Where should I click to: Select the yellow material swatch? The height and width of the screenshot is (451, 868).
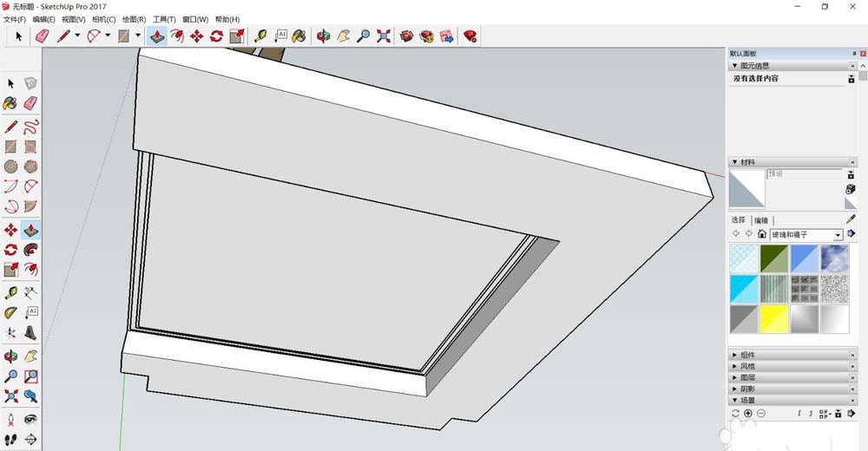pyautogui.click(x=776, y=318)
